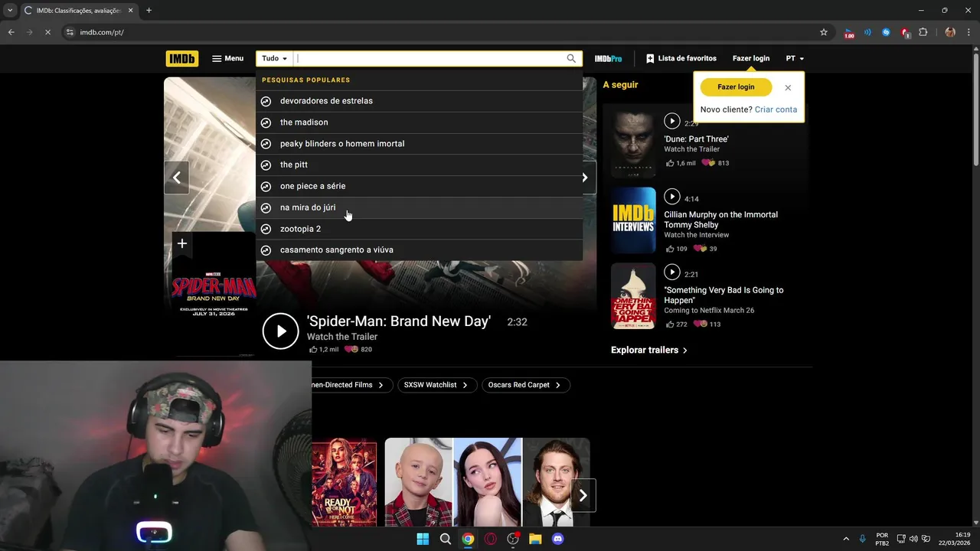This screenshot has height=551, width=980.
Task: Open the tab search dropdown arrow
Action: point(8,11)
